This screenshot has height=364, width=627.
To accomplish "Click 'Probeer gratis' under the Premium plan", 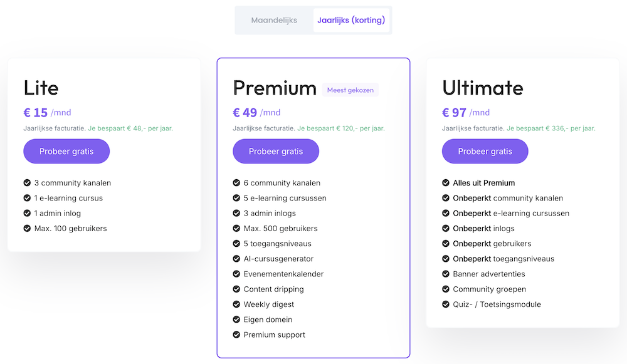I will pyautogui.click(x=276, y=151).
